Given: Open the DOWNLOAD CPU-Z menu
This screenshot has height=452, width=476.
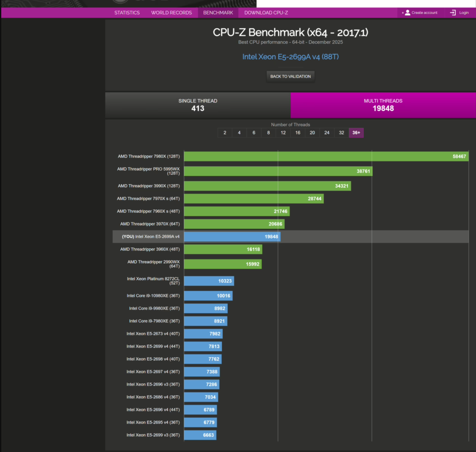Looking at the screenshot, I should tap(266, 13).
